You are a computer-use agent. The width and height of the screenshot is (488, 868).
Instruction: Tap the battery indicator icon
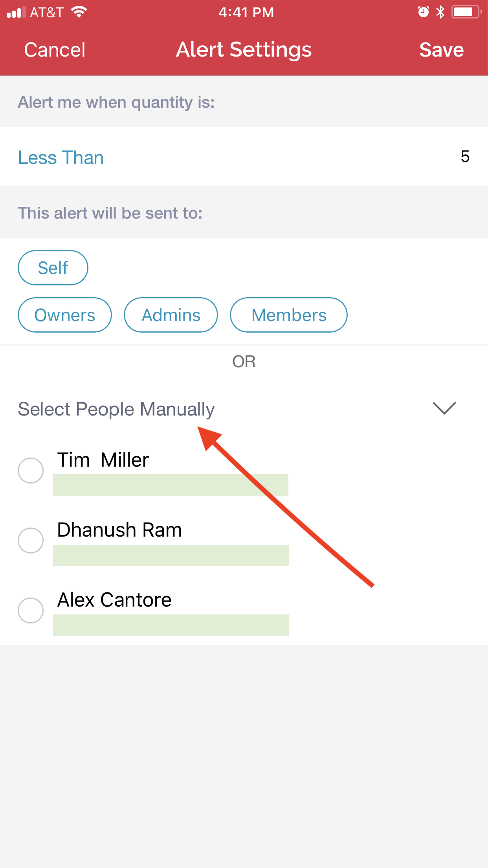pyautogui.click(x=466, y=12)
